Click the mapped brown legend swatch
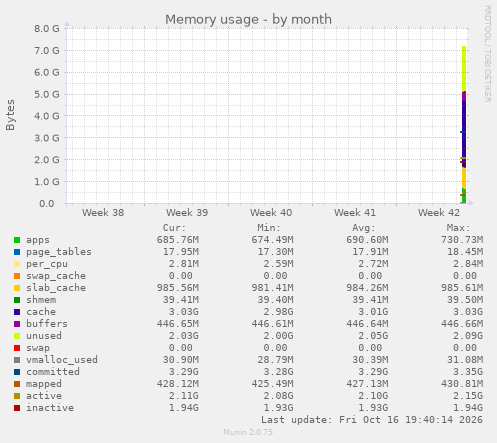Image resolution: width=497 pixels, height=443 pixels. (17, 384)
